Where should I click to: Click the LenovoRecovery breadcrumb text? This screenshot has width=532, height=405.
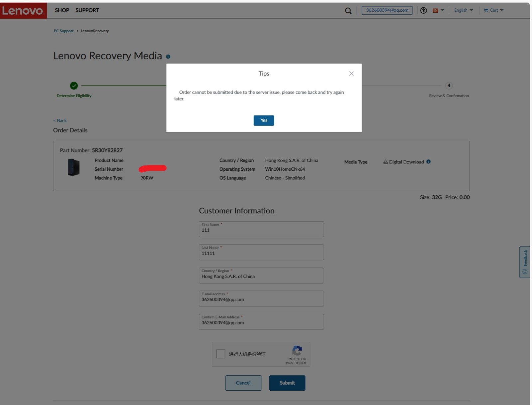95,31
